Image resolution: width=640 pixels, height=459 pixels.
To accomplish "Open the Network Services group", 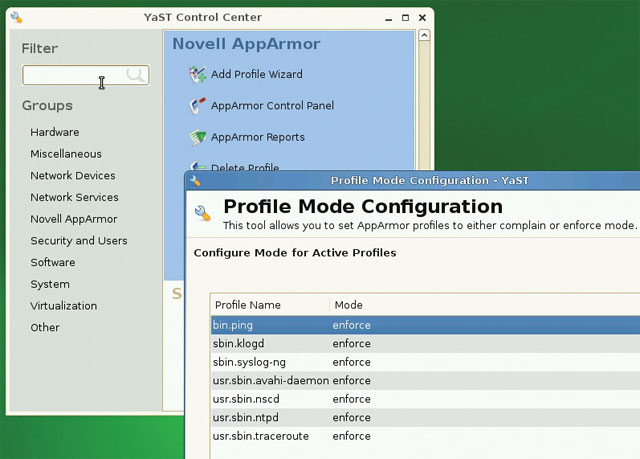I will [x=74, y=197].
